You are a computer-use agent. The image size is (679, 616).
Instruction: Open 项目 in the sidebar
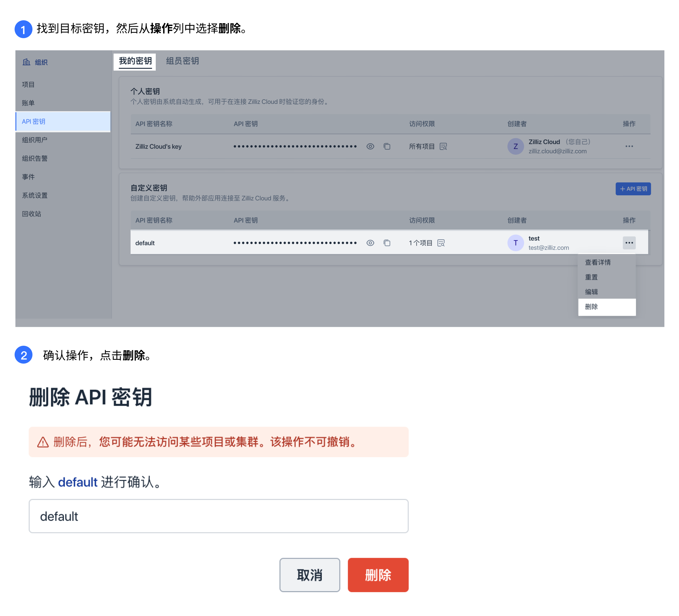coord(28,84)
